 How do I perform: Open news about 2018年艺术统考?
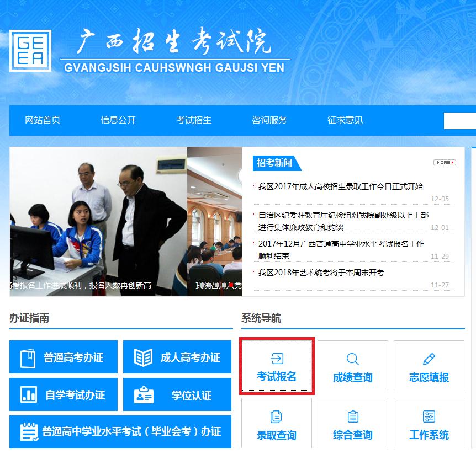321,273
